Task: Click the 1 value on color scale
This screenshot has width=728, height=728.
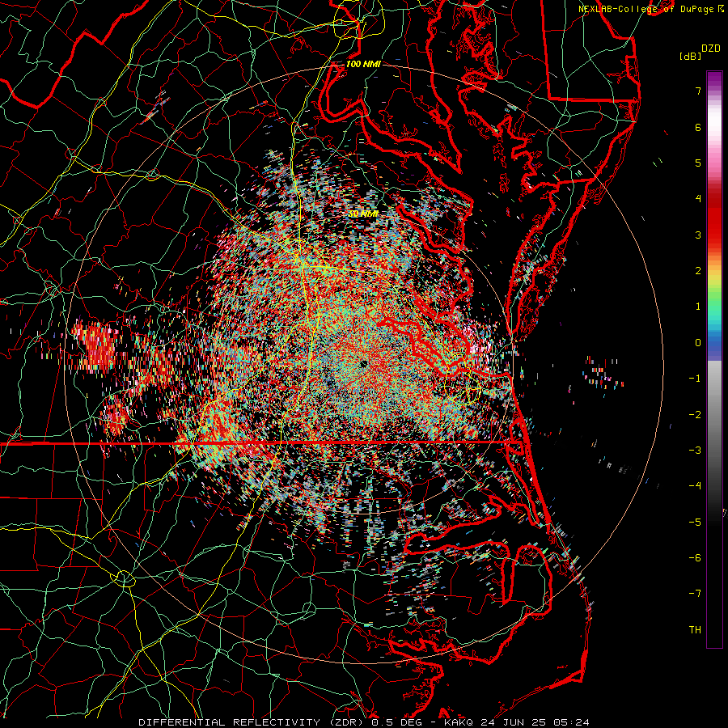Action: 698,307
